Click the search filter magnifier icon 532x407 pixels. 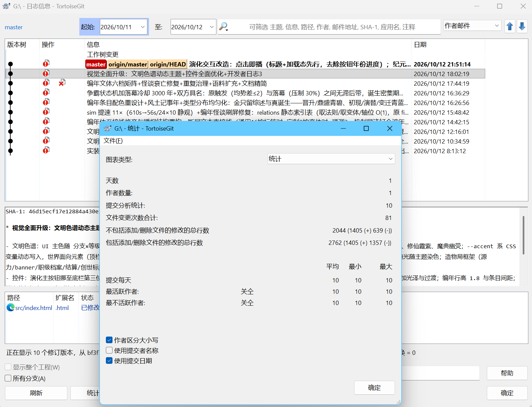coord(223,26)
